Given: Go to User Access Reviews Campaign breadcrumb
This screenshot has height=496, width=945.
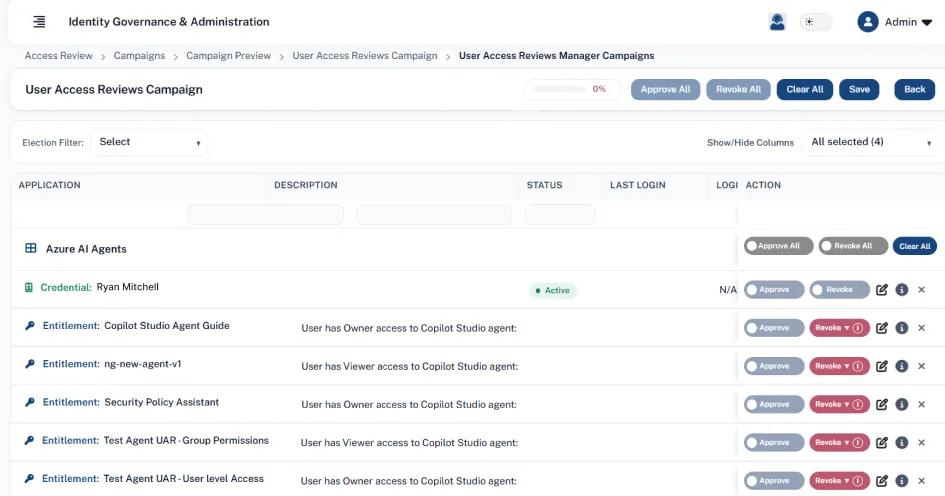Looking at the screenshot, I should pos(365,55).
